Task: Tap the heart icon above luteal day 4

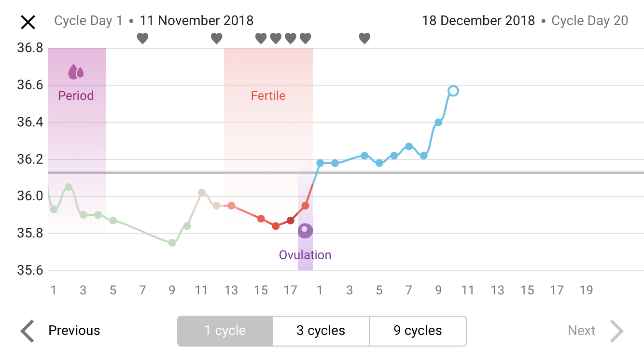Action: click(x=364, y=38)
